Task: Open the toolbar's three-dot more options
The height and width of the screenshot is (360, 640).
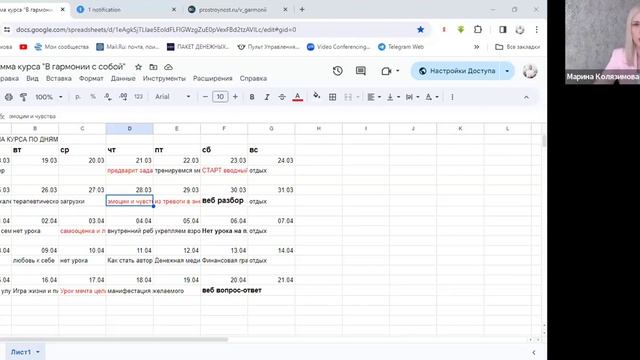Action: (x=452, y=97)
